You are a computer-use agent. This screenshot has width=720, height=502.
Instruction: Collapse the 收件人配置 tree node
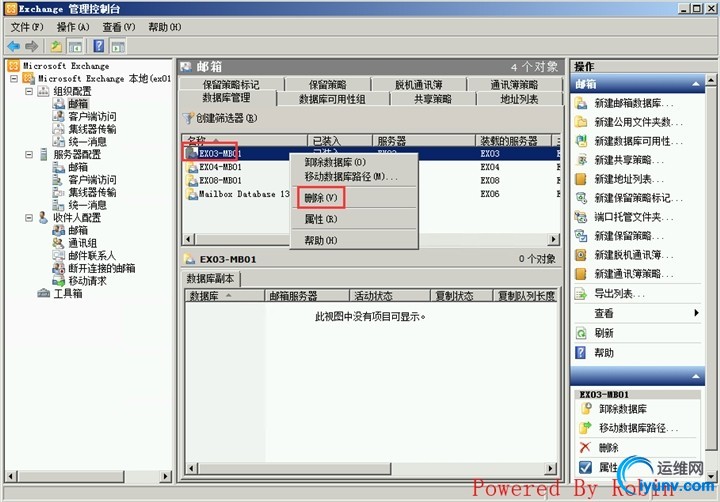coord(29,218)
